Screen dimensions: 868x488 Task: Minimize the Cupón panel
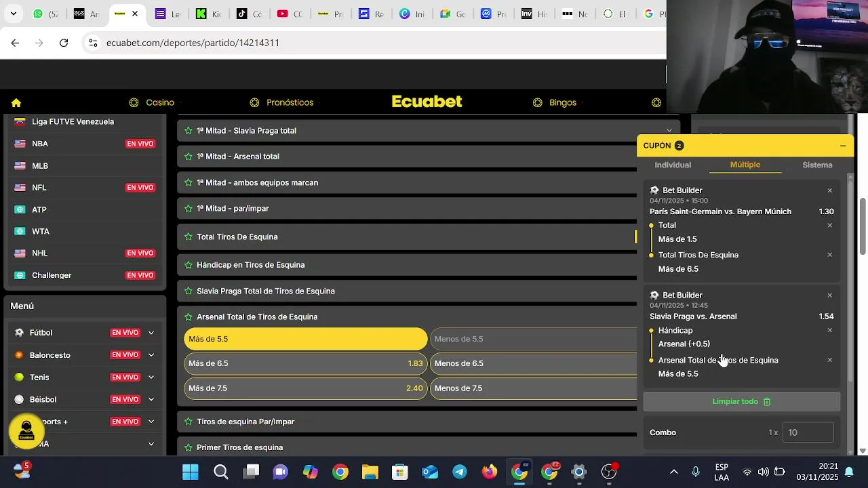(843, 146)
